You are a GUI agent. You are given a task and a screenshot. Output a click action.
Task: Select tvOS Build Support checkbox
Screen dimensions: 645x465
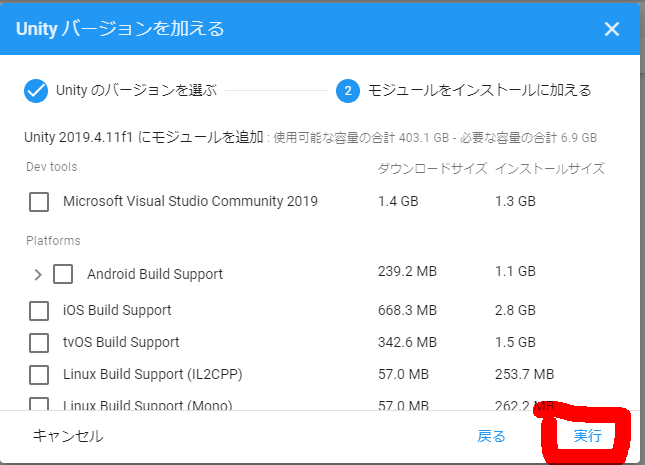pyautogui.click(x=39, y=342)
